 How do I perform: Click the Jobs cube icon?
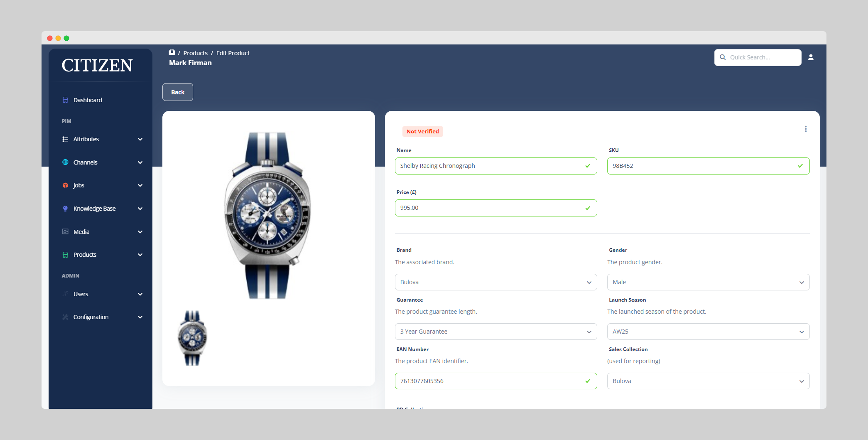point(65,185)
